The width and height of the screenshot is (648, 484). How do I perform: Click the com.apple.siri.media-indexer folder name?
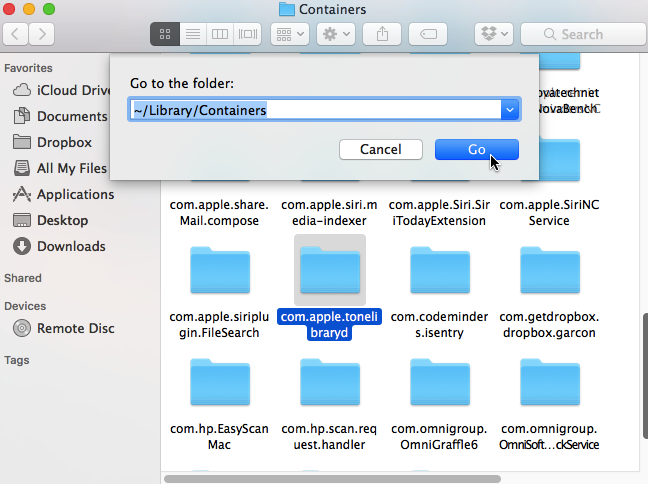[329, 212]
